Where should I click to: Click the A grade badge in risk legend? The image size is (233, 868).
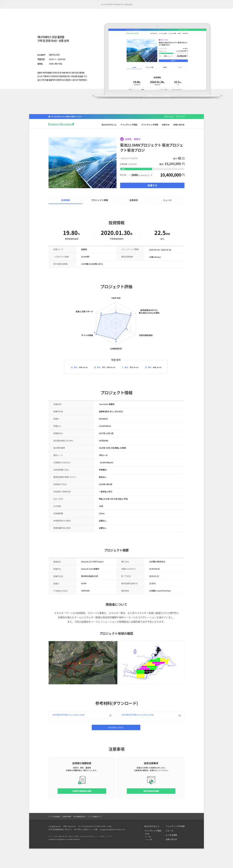72,367
